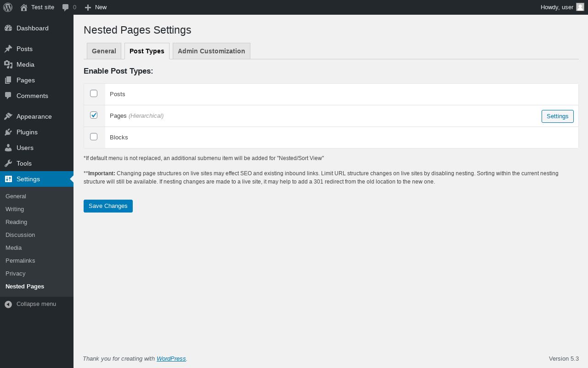Click the Tools wrench icon
Screen dimensions: 588x368
(8, 163)
